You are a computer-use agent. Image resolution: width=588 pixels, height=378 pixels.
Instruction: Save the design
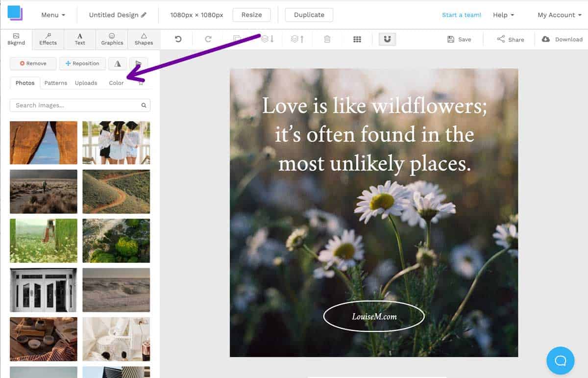(x=459, y=39)
